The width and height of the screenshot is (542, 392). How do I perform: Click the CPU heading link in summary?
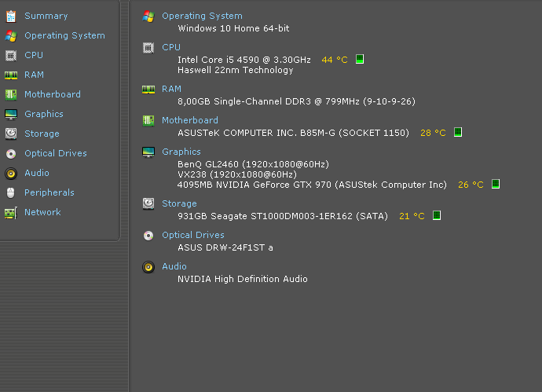(171, 47)
